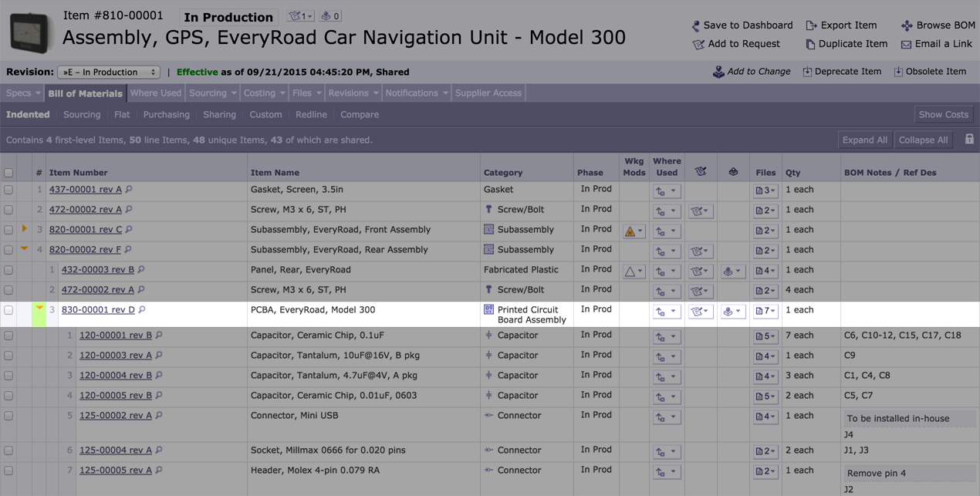
Task: Click the Where Used icon on the 125-00002 row
Action: [666, 417]
